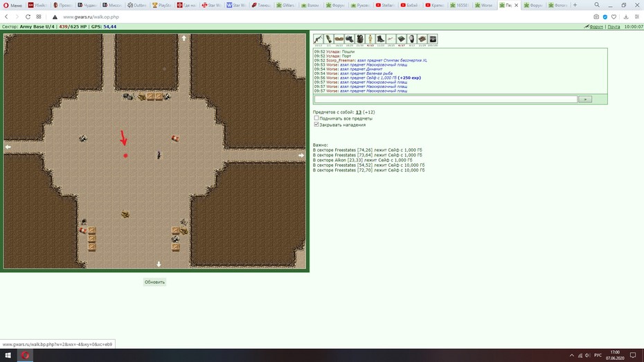The height and width of the screenshot is (362, 644).
Task: Open the Форум link
Action: (x=596, y=27)
